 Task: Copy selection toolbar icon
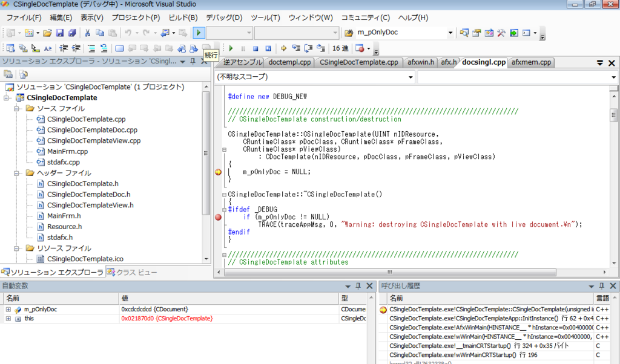pyautogui.click(x=100, y=33)
